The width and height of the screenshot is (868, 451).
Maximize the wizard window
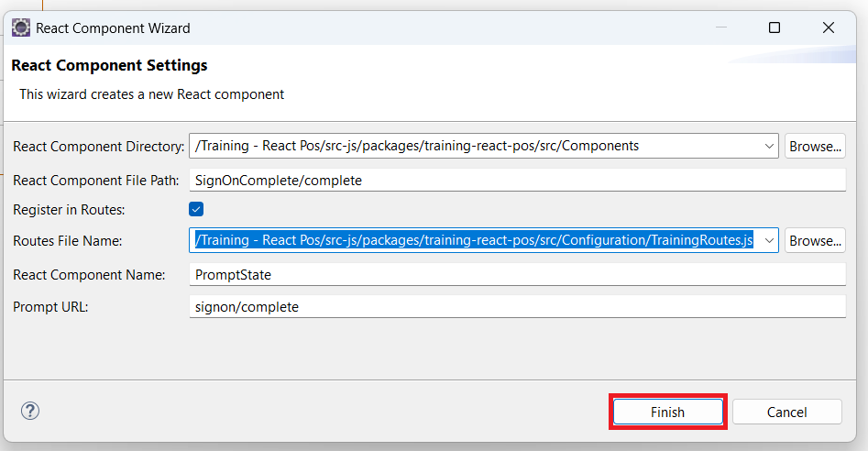775,27
